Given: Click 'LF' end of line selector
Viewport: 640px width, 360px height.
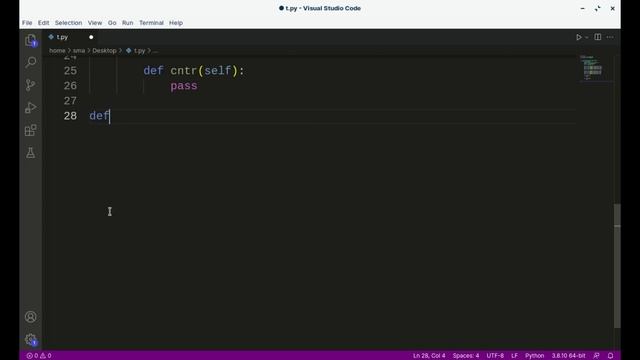Looking at the screenshot, I should click(x=514, y=356).
